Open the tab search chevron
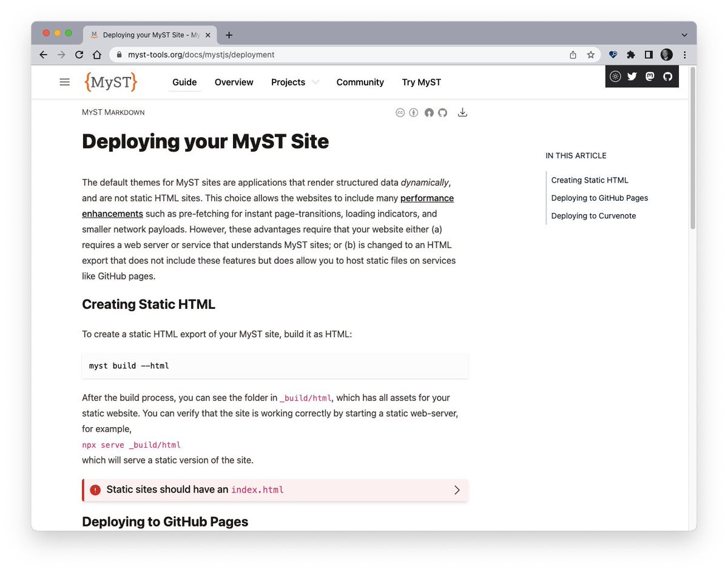 tap(684, 35)
